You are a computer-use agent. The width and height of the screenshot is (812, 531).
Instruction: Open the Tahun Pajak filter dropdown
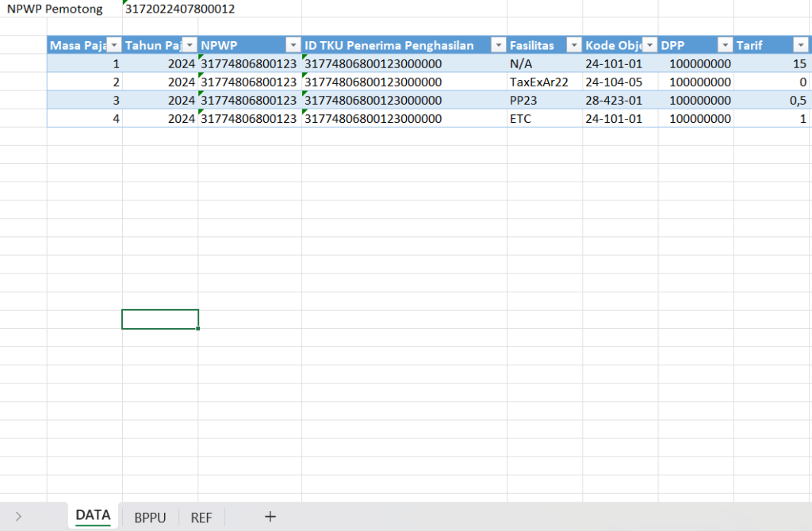pyautogui.click(x=190, y=45)
